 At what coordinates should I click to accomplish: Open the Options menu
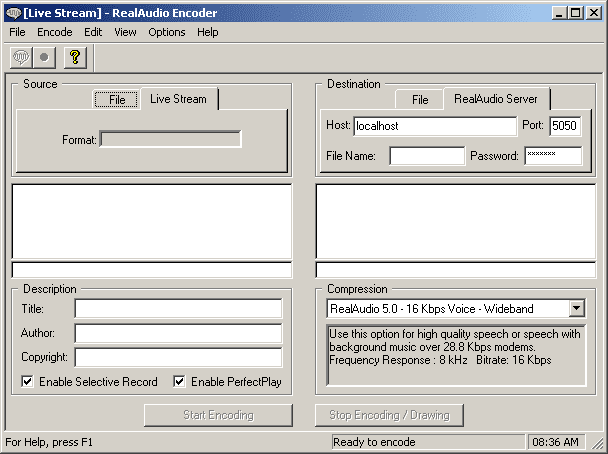[x=167, y=32]
